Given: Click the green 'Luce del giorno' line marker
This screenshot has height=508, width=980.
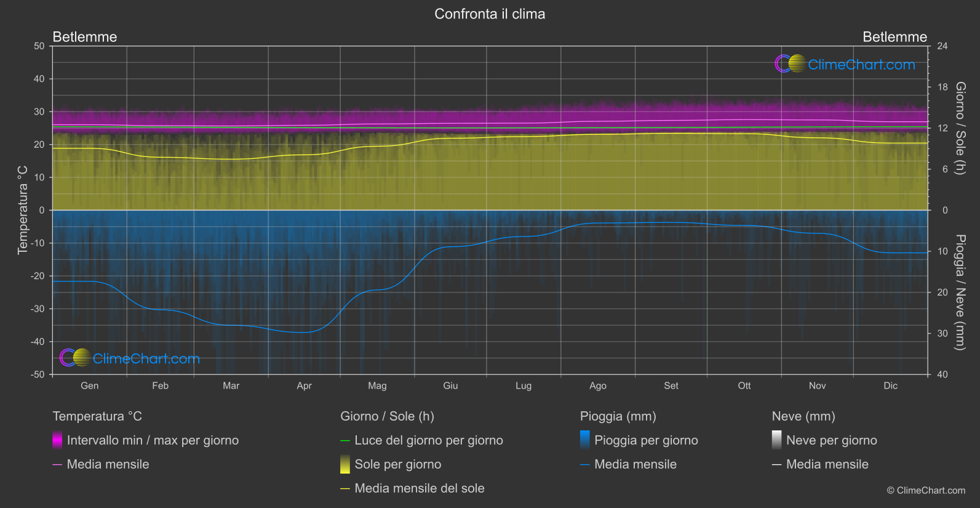Looking at the screenshot, I should point(345,441).
